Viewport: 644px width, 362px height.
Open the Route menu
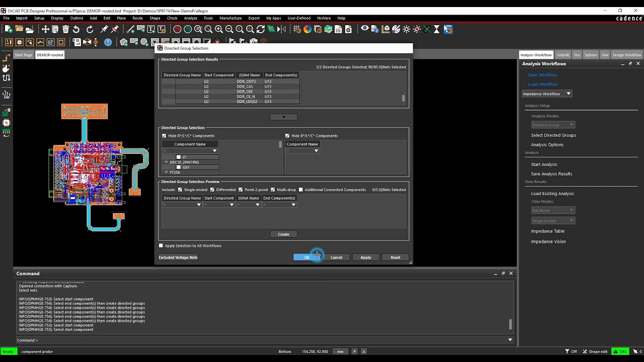pyautogui.click(x=137, y=18)
